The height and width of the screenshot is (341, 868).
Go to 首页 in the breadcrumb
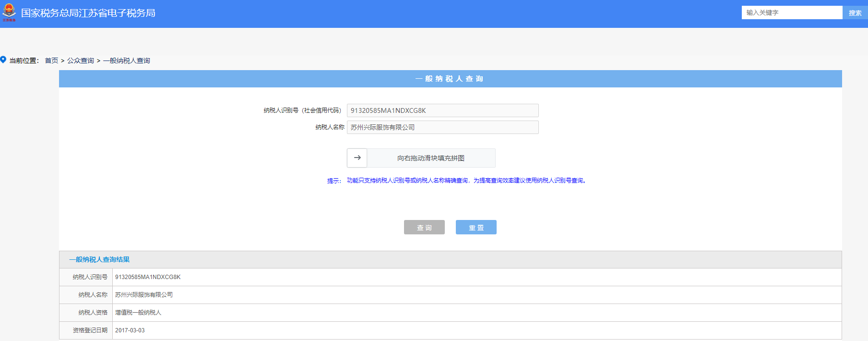(x=51, y=61)
